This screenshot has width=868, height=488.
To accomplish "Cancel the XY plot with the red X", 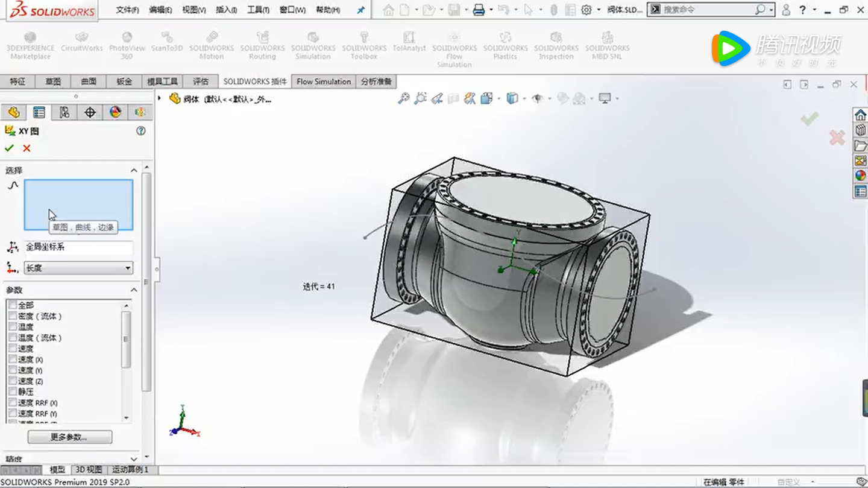I will (x=26, y=148).
